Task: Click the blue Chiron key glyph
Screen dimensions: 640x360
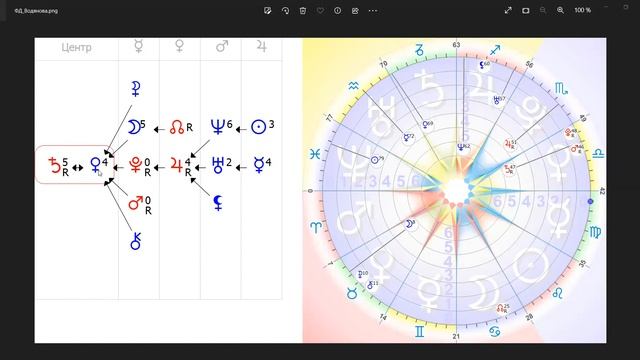Action: (136, 240)
